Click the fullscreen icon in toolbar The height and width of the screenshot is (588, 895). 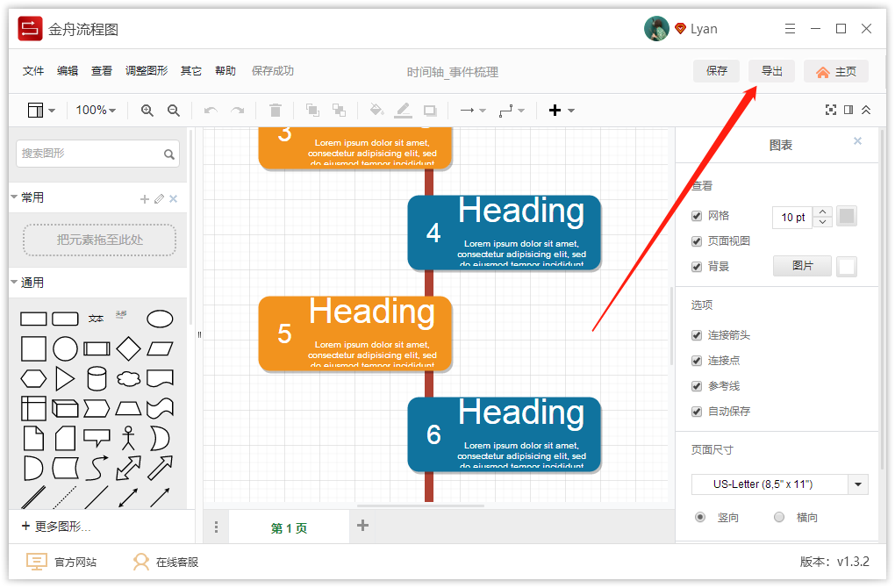click(x=831, y=111)
